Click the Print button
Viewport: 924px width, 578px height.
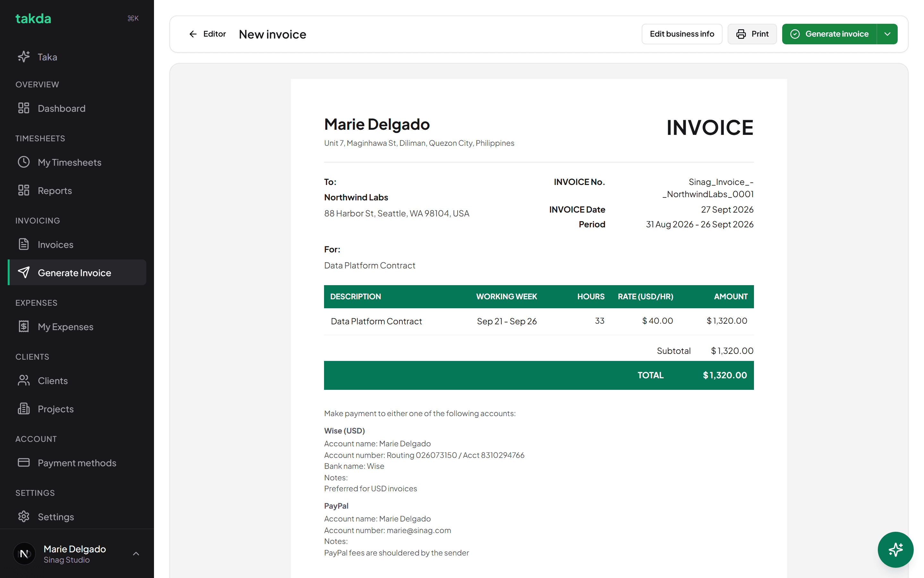click(752, 34)
